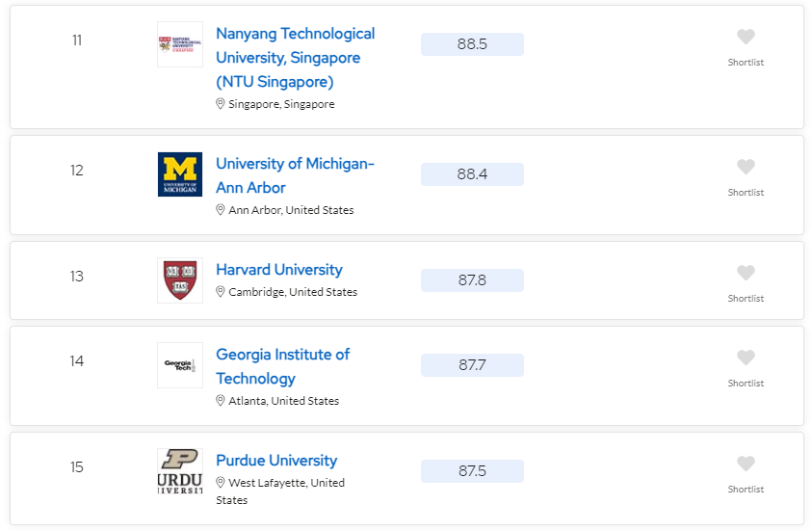This screenshot has width=812, height=531.
Task: Click the NTU Singapore logo thumbnail
Action: (180, 44)
